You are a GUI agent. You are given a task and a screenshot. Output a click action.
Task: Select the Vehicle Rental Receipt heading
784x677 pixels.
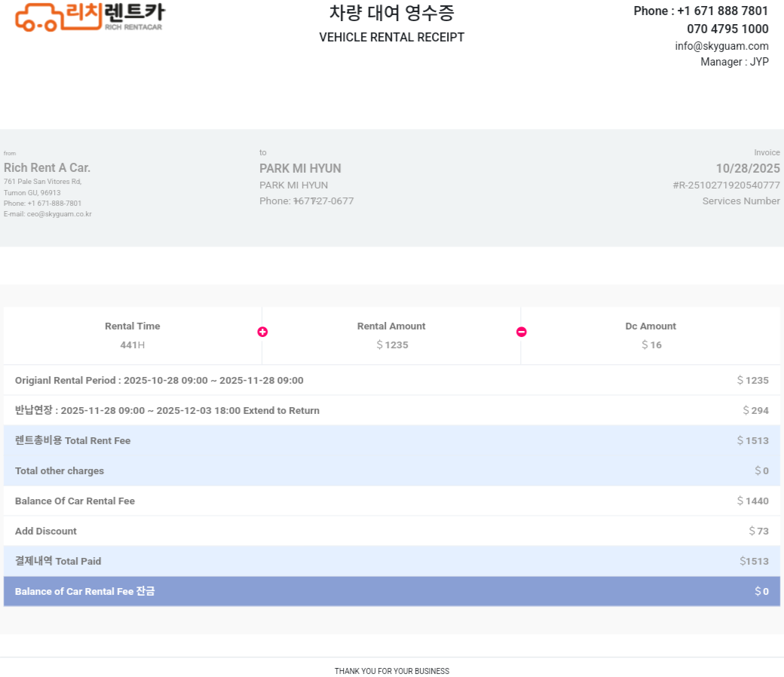tap(391, 37)
